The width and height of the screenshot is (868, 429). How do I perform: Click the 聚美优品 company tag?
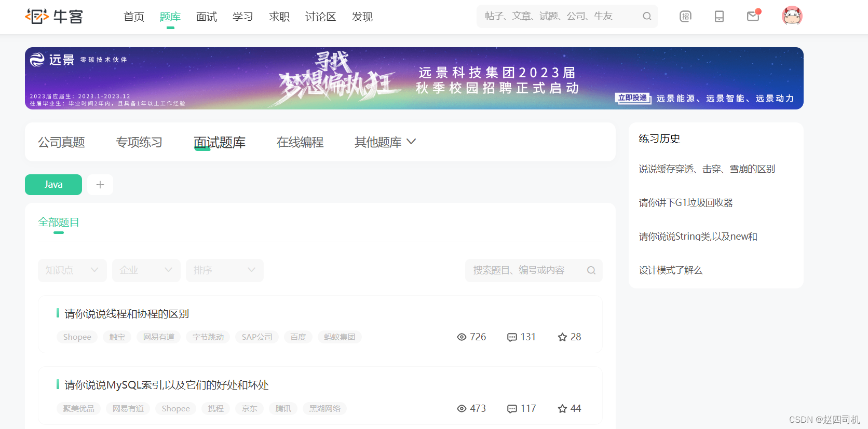(79, 409)
